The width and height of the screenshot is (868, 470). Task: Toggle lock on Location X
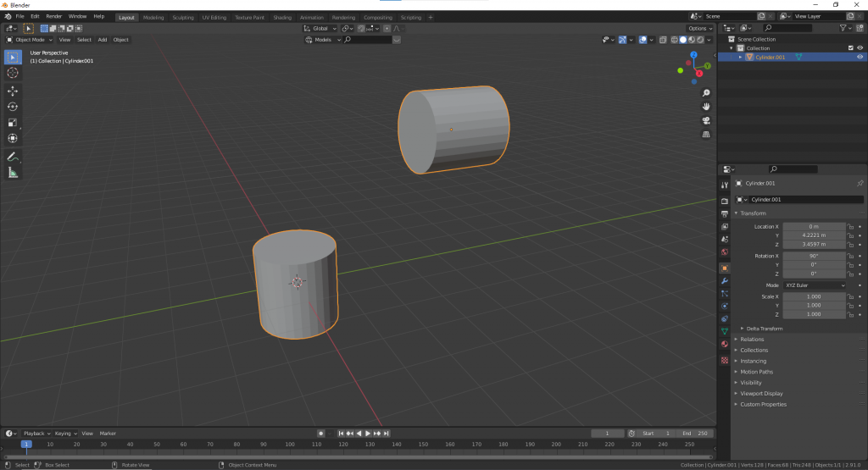(x=851, y=226)
